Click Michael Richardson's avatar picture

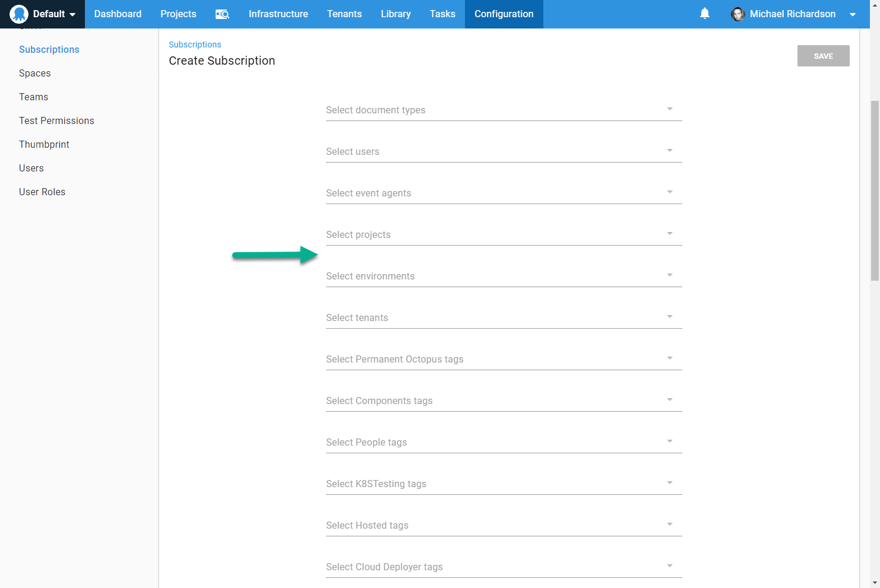(737, 14)
